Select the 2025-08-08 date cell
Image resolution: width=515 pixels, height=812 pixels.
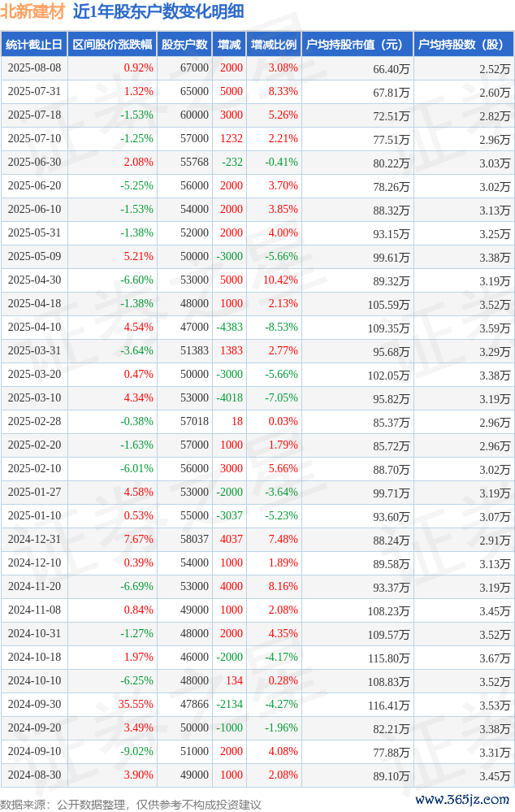34,67
